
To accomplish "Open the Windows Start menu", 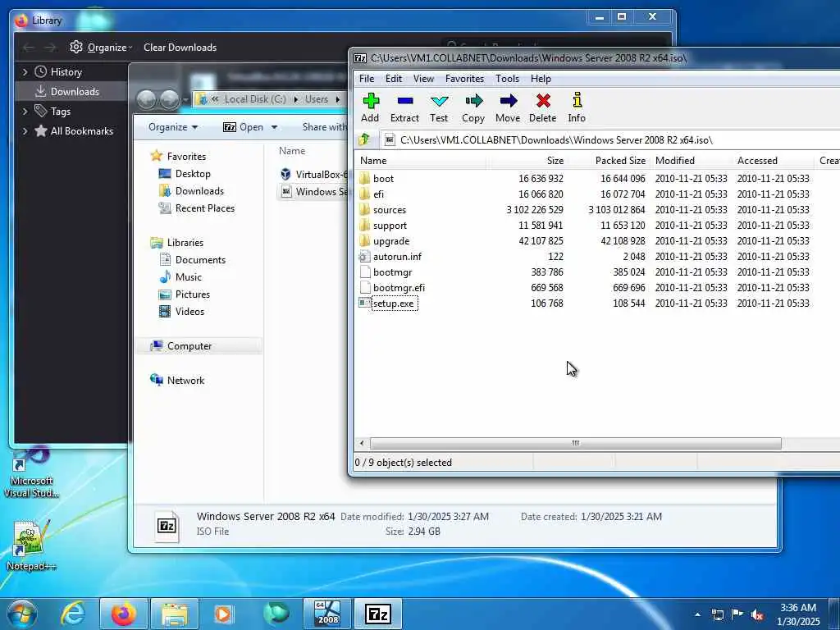I will (21, 614).
